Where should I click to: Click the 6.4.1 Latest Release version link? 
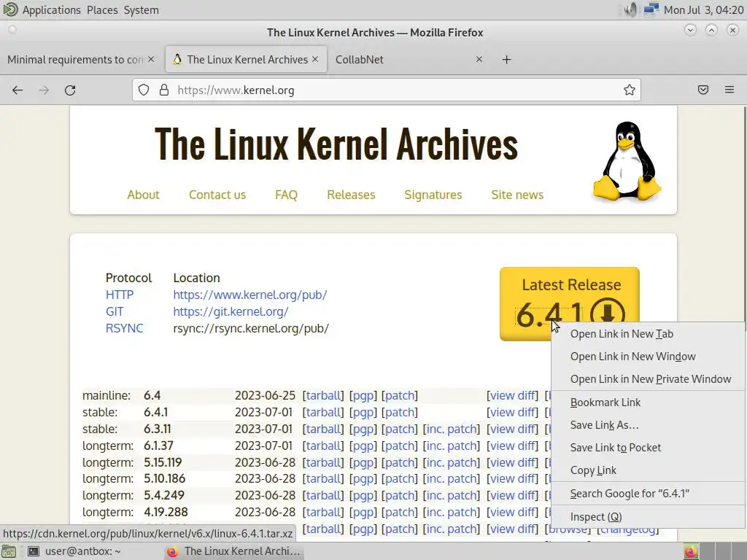click(x=549, y=315)
